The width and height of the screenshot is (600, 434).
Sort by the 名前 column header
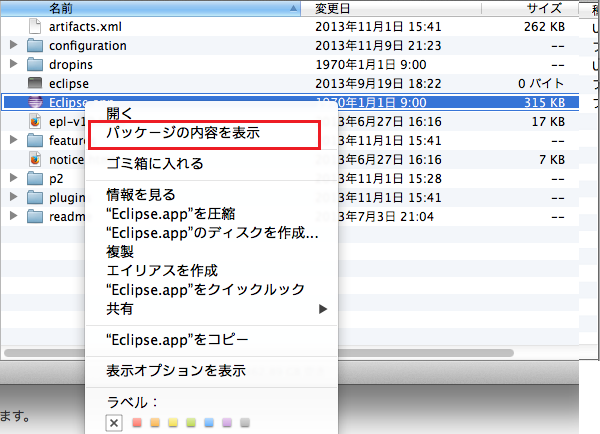[151, 8]
